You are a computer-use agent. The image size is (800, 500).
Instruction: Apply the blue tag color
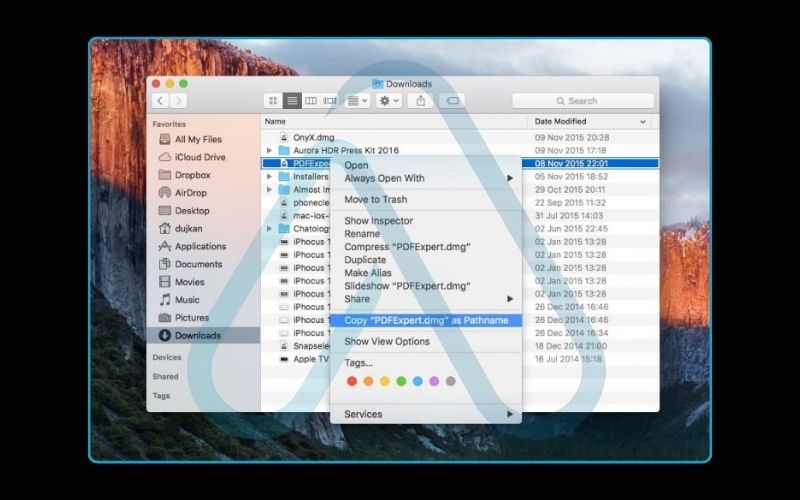tap(417, 381)
